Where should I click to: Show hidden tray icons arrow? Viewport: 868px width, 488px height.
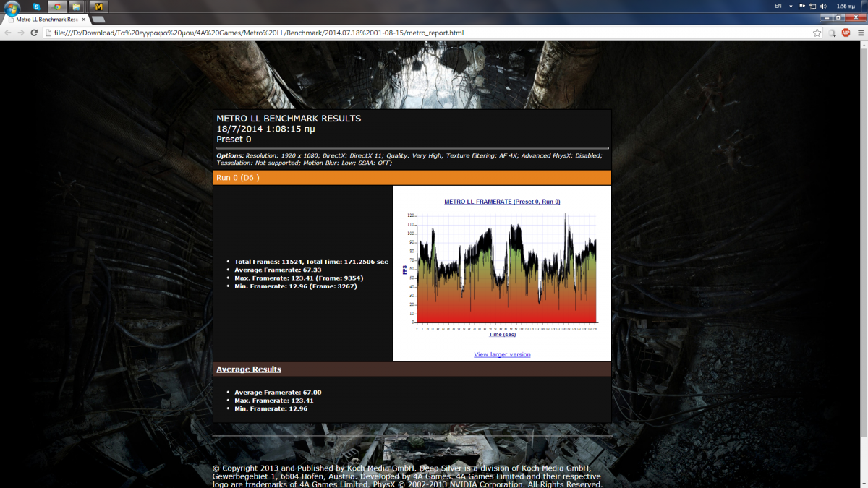[791, 6]
